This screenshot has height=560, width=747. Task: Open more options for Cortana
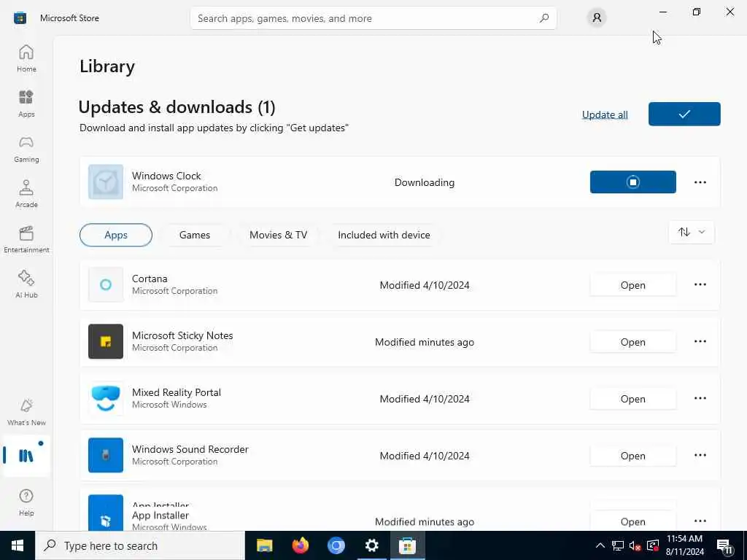(700, 285)
